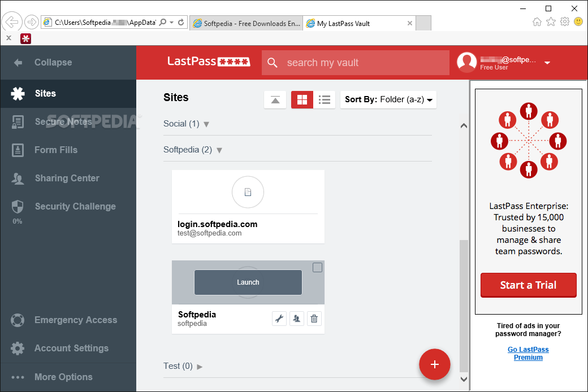Open Secure Notes in the sidebar
Viewport: 588px width, 392px height.
coord(68,122)
